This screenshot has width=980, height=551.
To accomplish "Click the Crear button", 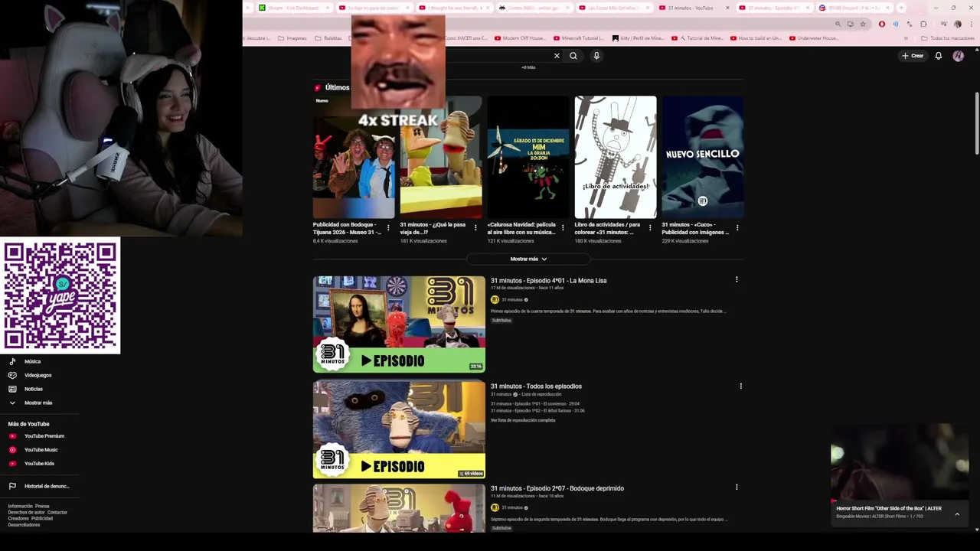I will 913,56.
